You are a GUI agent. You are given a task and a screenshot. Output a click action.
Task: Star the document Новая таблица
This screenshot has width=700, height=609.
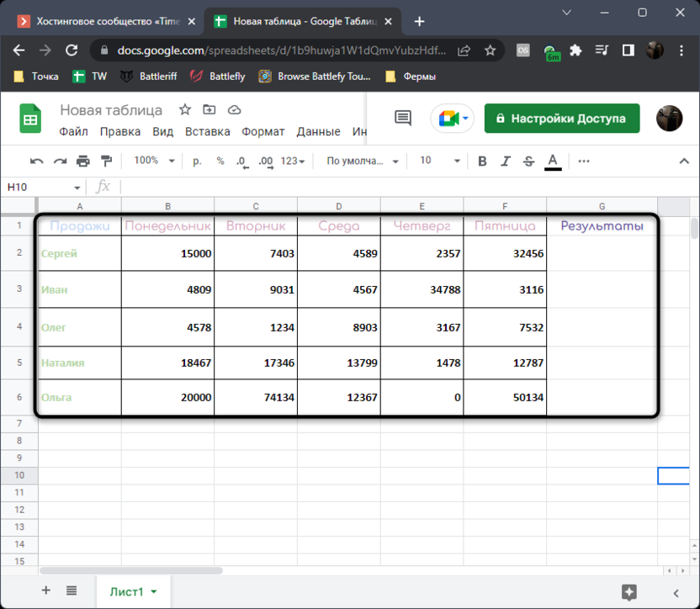(x=184, y=110)
